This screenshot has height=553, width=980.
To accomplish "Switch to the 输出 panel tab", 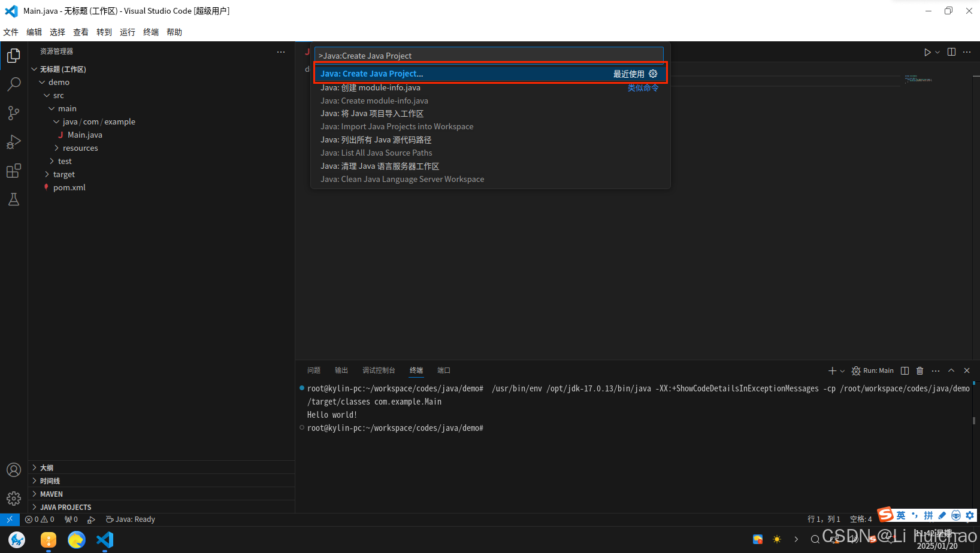I will 341,370.
